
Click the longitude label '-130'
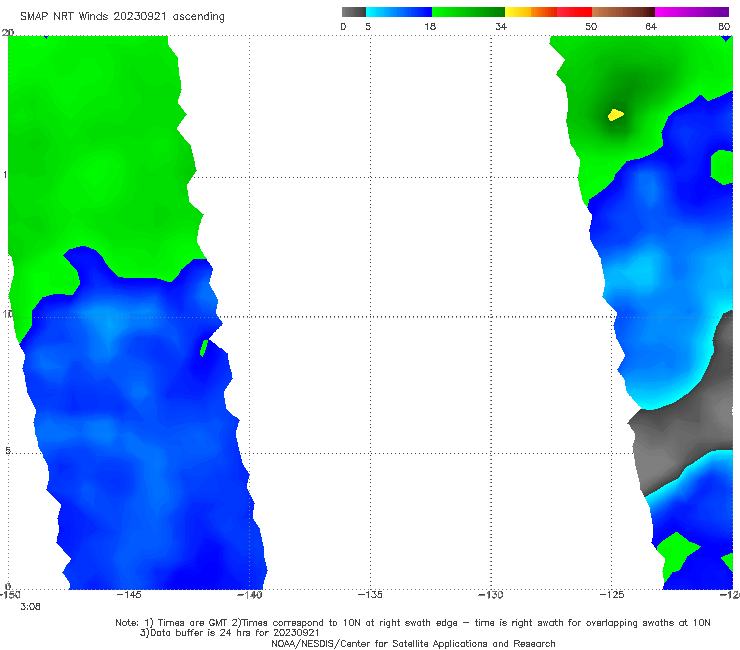pyautogui.click(x=491, y=595)
